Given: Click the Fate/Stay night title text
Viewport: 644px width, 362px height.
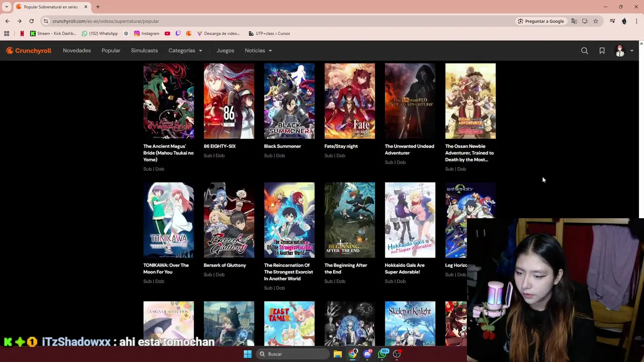Looking at the screenshot, I should 341,146.
